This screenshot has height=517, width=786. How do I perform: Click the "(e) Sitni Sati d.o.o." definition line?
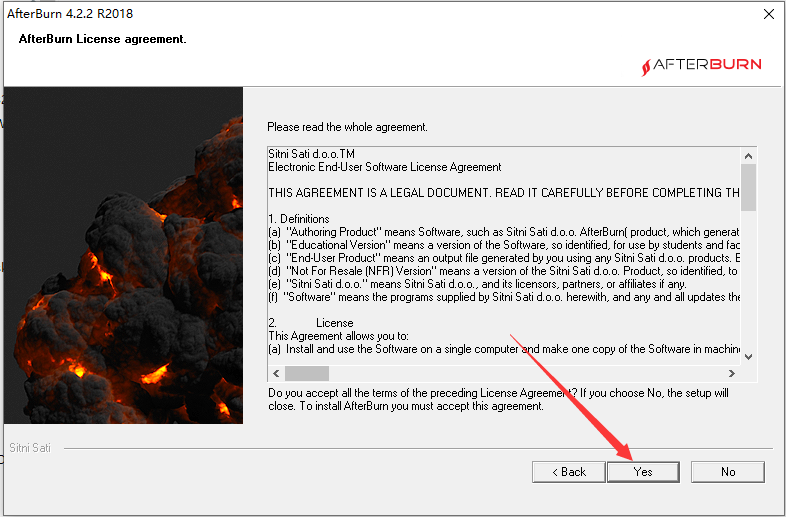click(477, 284)
